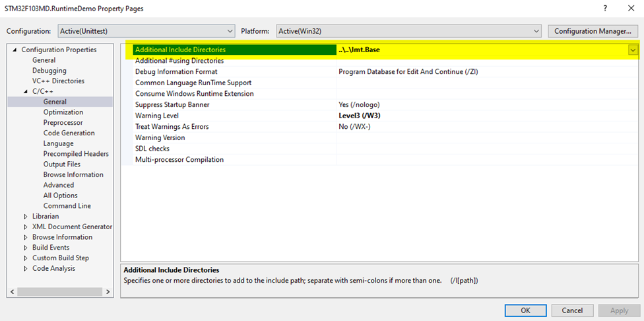Open dropdown arrow for Additional Include Directories

pos(633,50)
